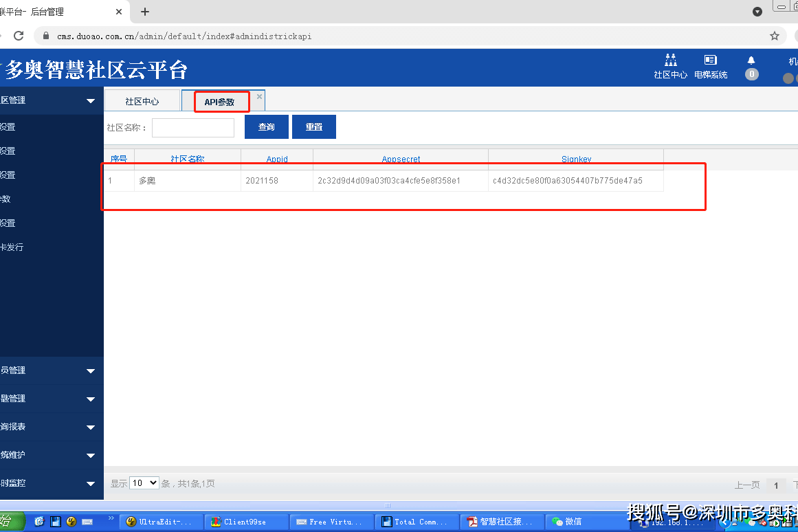Open the 电梯系统 header icon
Screen dimensions: 798x532
click(x=710, y=67)
